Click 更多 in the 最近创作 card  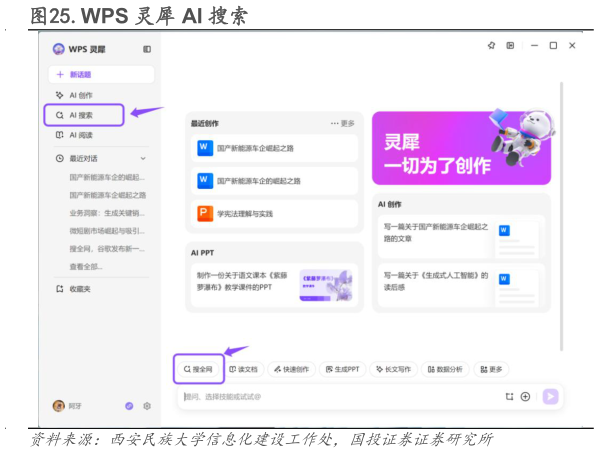[x=343, y=123]
